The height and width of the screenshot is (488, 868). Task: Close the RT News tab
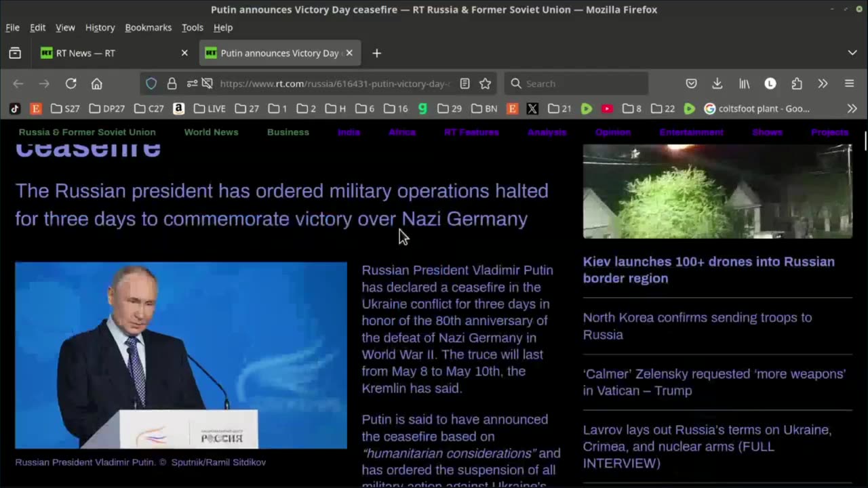[184, 53]
